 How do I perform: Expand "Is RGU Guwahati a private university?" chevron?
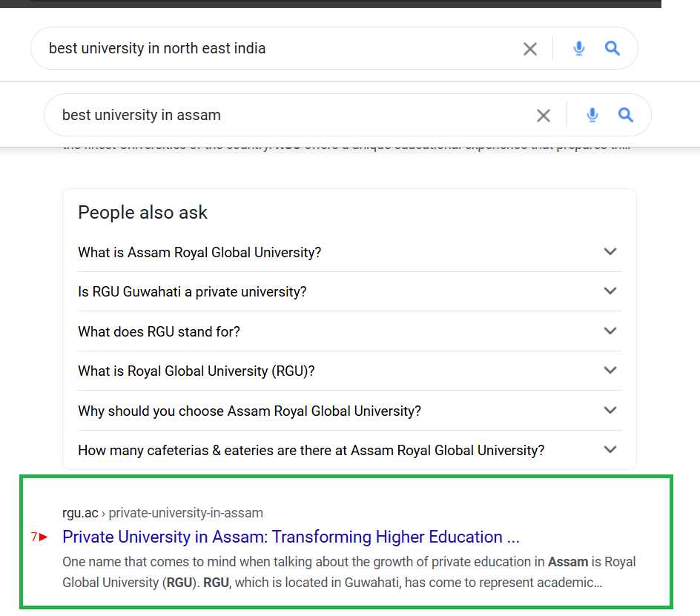tap(610, 291)
